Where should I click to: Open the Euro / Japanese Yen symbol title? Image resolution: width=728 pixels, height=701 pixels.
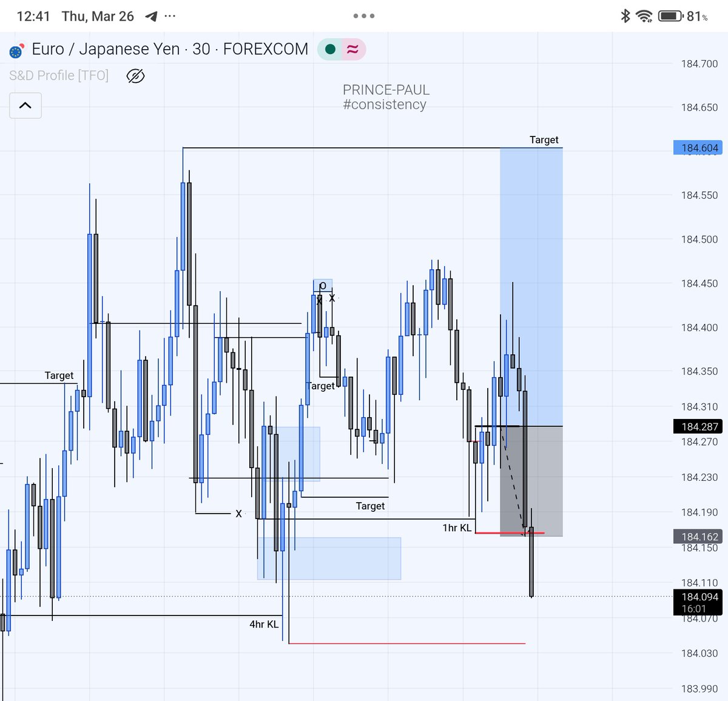169,49
